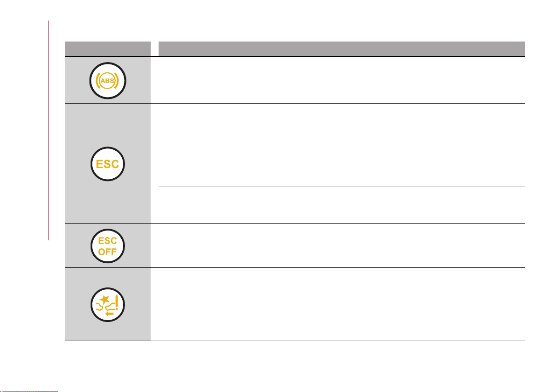
Task: Click the OFF text inside ESC OFF icon
Action: pos(107,252)
